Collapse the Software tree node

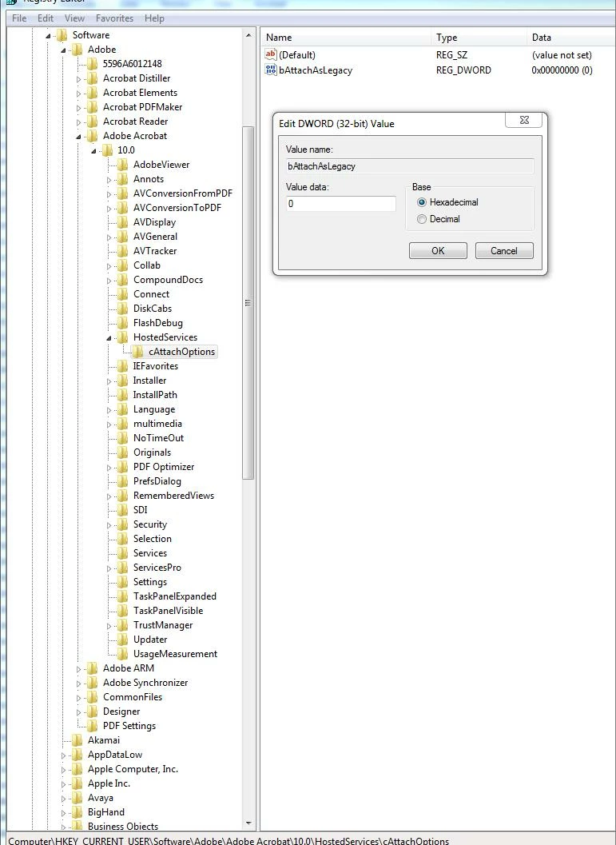coord(48,36)
